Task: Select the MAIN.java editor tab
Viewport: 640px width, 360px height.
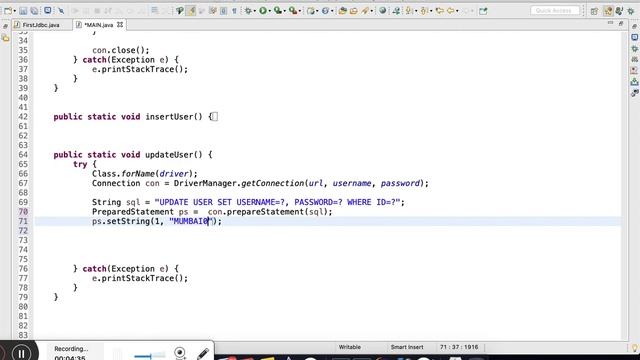Action: tap(98, 25)
